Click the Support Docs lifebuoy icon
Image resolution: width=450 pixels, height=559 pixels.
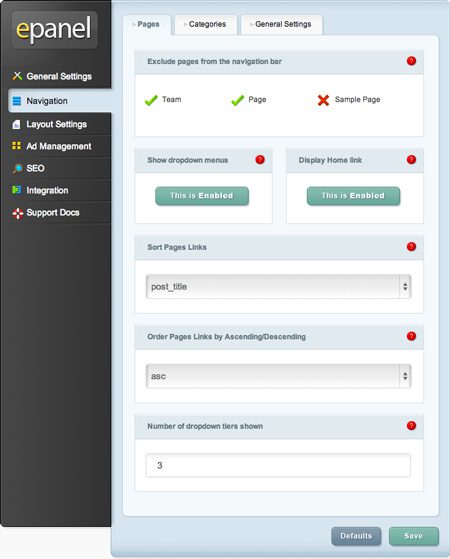coord(17,213)
